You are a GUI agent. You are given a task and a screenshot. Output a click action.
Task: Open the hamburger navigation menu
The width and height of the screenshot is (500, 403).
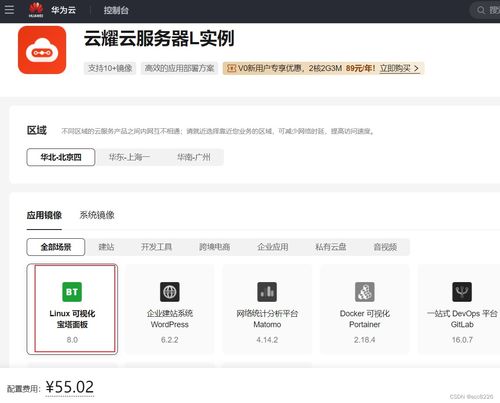(x=9, y=10)
